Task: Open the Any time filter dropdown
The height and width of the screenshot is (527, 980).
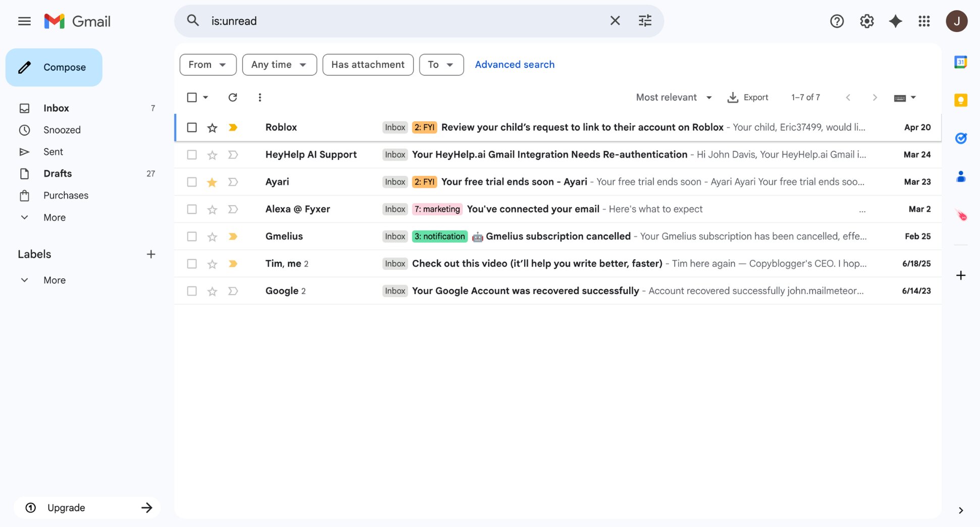Action: [x=279, y=65]
